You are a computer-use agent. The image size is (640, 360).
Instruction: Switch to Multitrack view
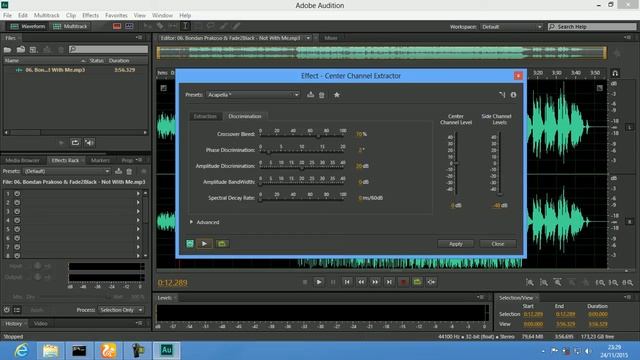coord(70,26)
